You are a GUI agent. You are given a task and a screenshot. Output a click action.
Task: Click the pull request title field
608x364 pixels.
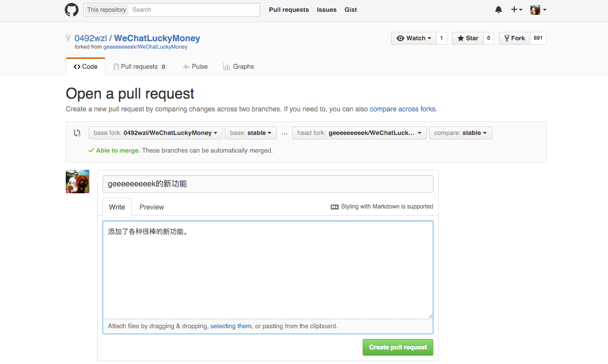point(268,184)
